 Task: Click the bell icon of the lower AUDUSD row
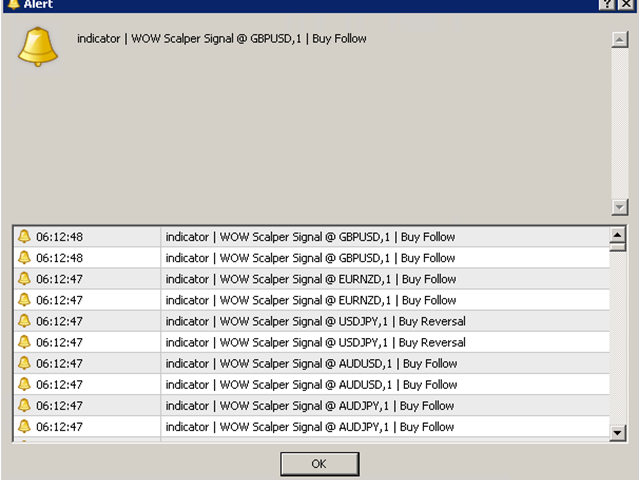(x=24, y=384)
